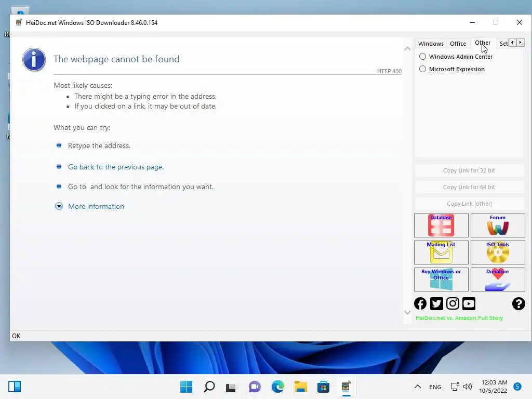The height and width of the screenshot is (399, 532).
Task: Open the Instagram icon link
Action: (x=453, y=303)
